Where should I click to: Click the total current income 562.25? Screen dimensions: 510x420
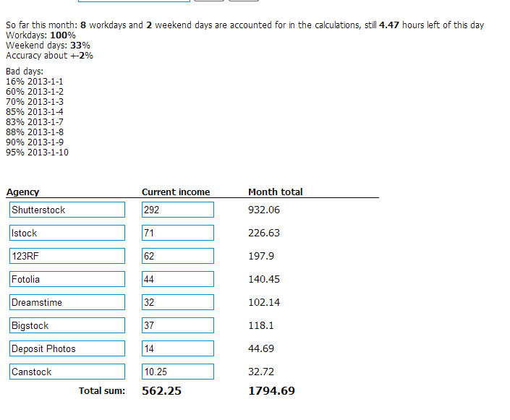click(161, 390)
